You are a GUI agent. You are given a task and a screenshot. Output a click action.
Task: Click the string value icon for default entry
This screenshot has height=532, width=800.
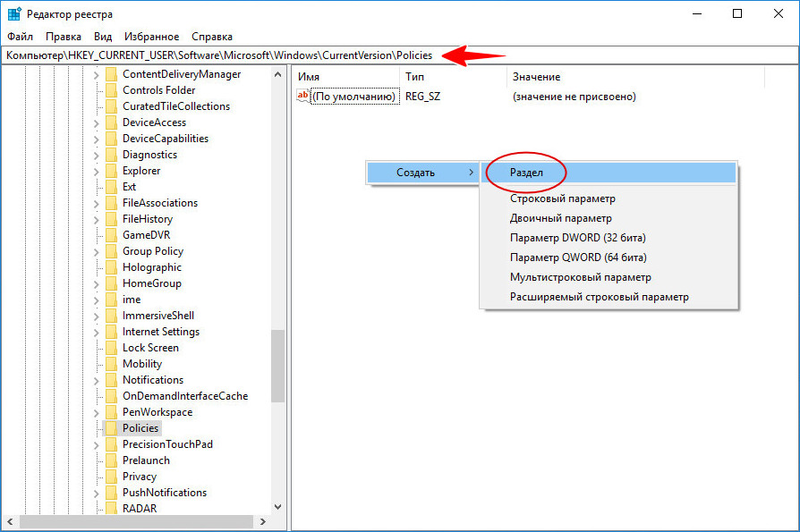303,96
